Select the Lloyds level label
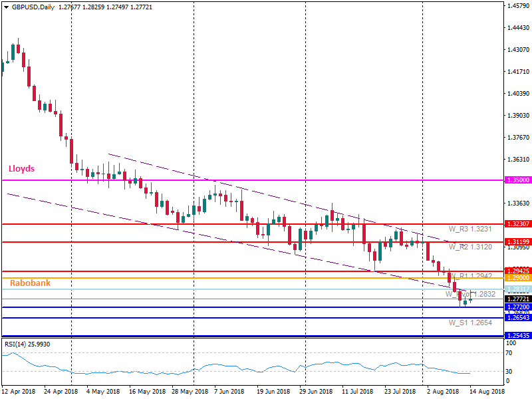Screen dimensions: 532x399 pos(21,169)
